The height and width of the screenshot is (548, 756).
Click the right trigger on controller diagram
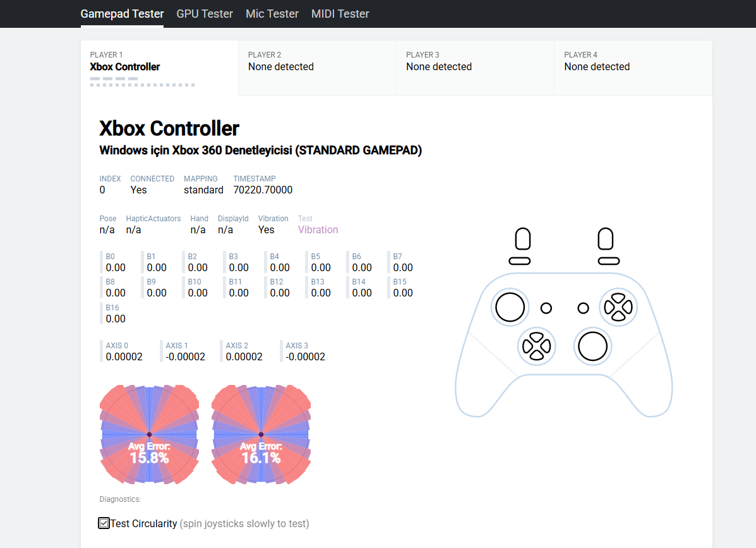pos(606,239)
